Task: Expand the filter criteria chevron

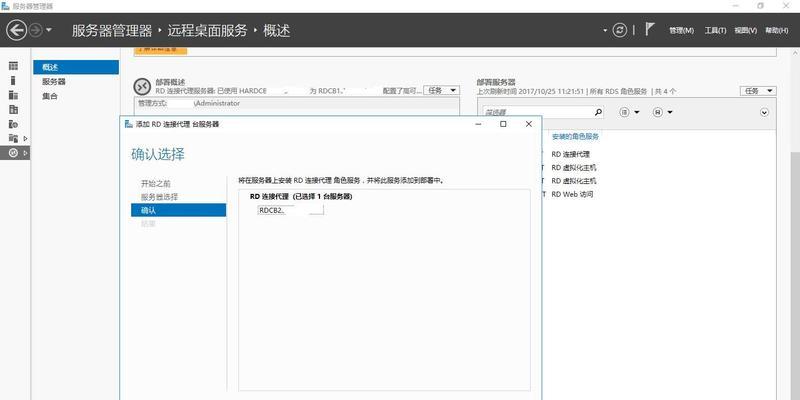Action: pyautogui.click(x=764, y=112)
